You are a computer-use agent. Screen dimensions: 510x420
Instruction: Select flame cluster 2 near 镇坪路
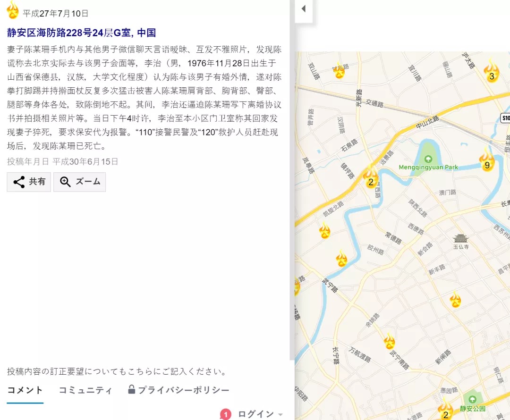(x=371, y=178)
